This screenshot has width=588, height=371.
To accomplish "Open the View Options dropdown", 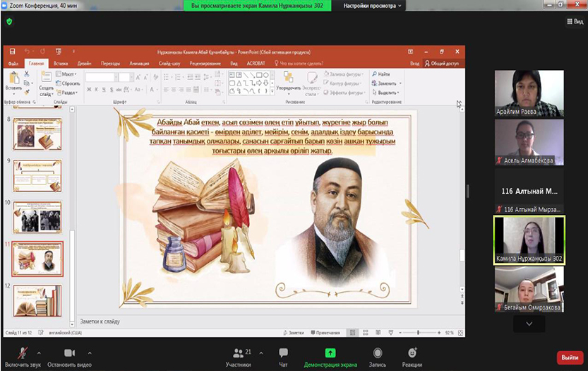I will (x=373, y=5).
